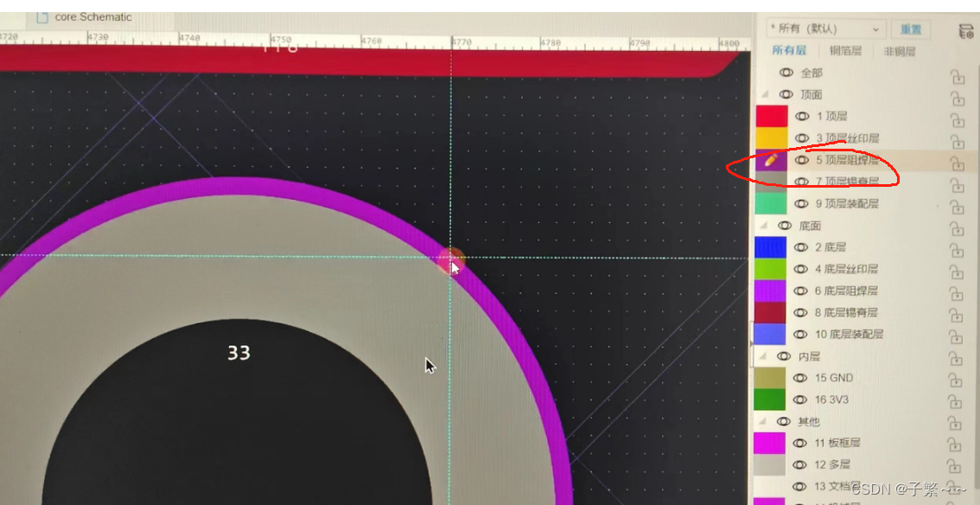Toggle the eye icon for 顶面 group
The height and width of the screenshot is (505, 980).
coord(786,95)
